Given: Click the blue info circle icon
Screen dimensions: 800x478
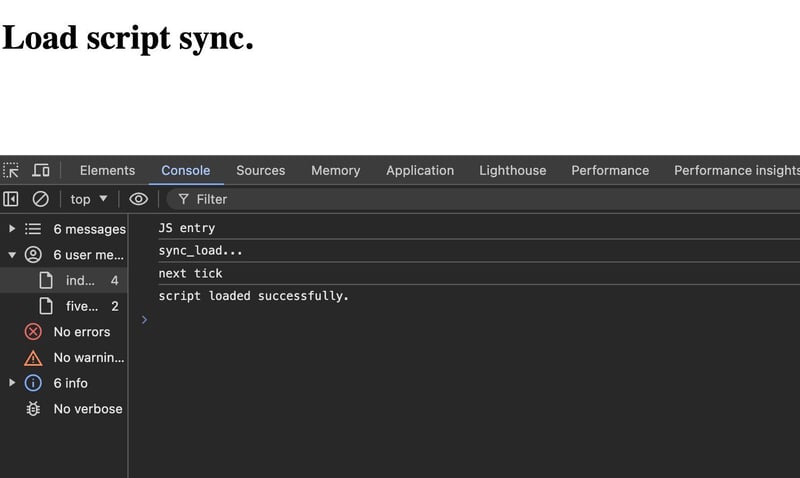Looking at the screenshot, I should (33, 383).
